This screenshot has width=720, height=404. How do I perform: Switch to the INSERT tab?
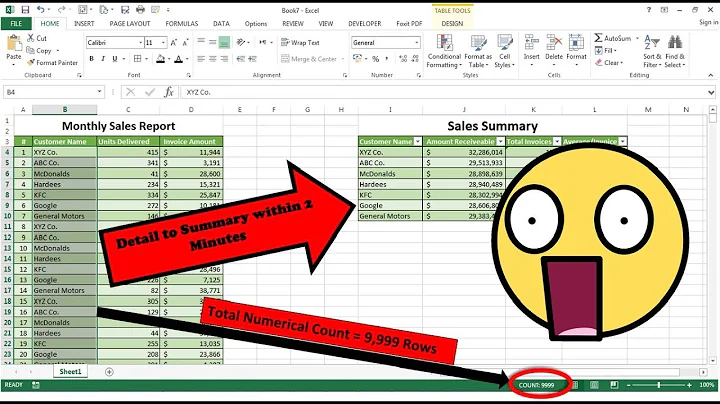pos(84,23)
